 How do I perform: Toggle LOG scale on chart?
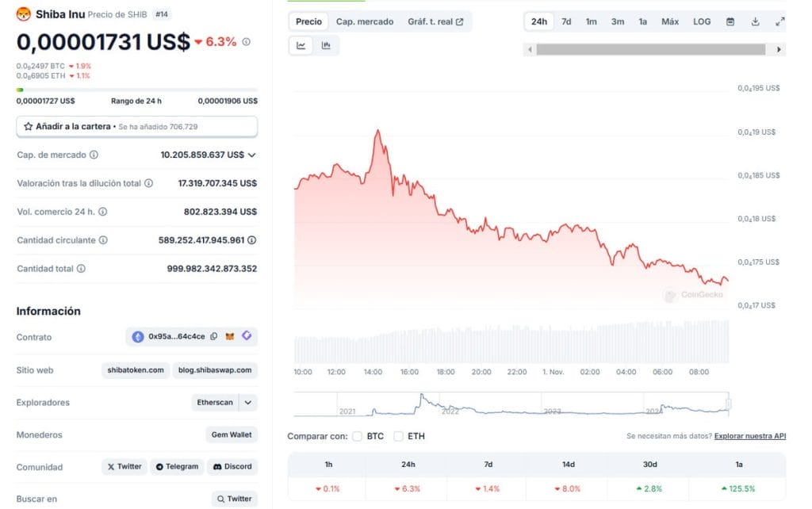tap(702, 21)
